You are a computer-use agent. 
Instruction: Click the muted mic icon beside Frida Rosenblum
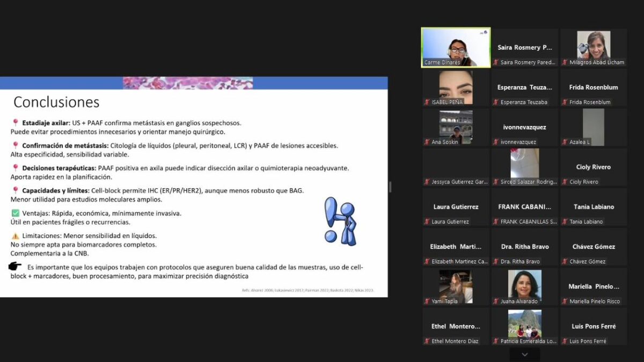pyautogui.click(x=565, y=102)
